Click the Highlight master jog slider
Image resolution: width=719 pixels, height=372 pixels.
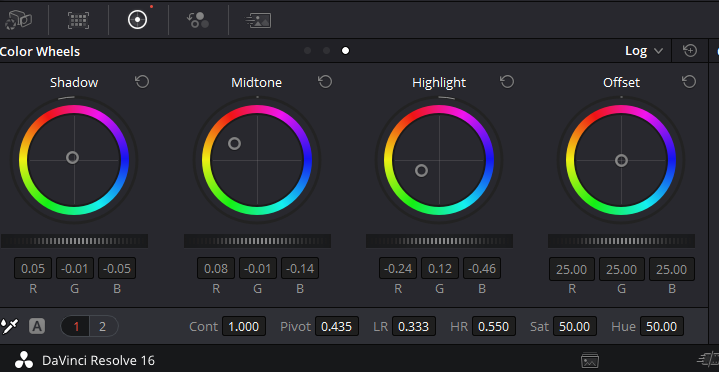(x=439, y=241)
